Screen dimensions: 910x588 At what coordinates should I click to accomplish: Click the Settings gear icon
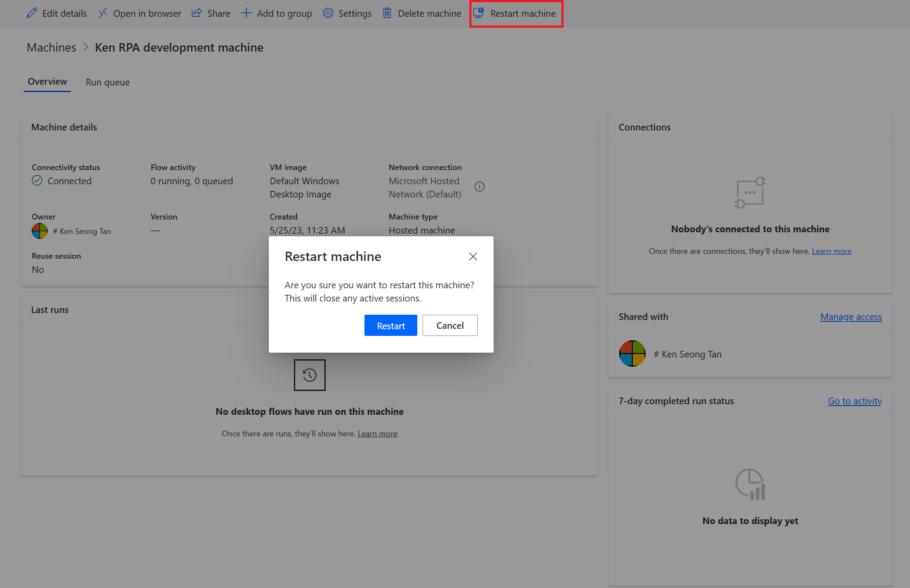[x=328, y=13]
